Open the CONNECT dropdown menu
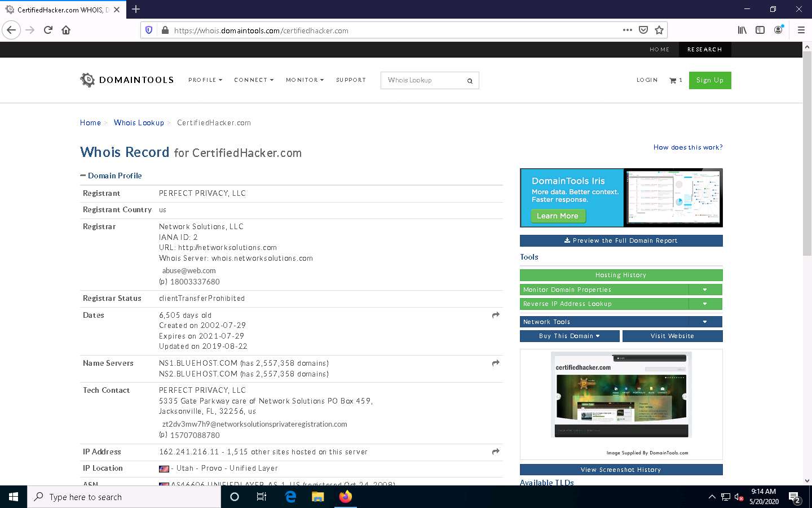812x508 pixels. [x=254, y=80]
